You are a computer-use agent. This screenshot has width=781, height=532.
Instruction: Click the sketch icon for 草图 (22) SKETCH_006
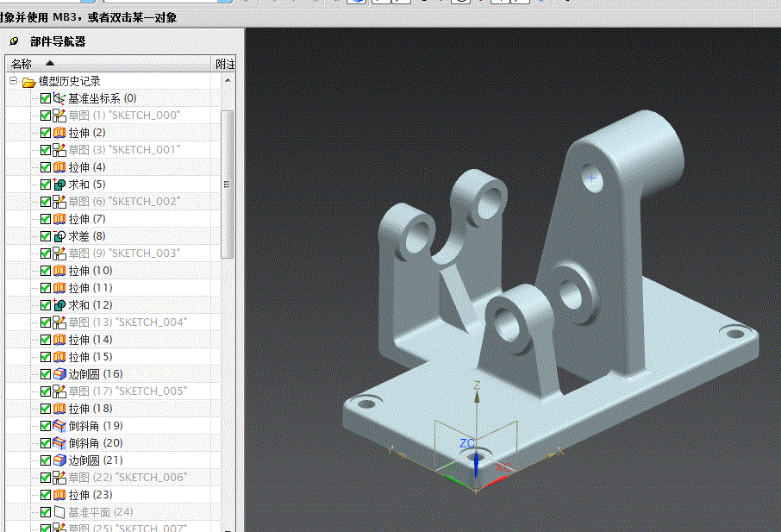coord(59,478)
